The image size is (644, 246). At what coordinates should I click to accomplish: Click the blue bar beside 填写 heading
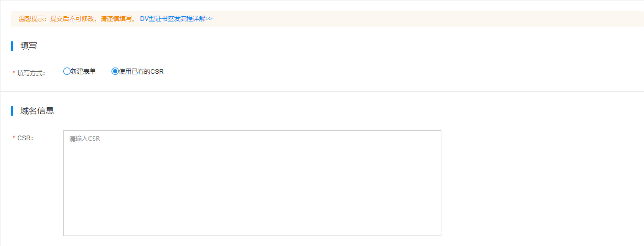click(x=12, y=46)
